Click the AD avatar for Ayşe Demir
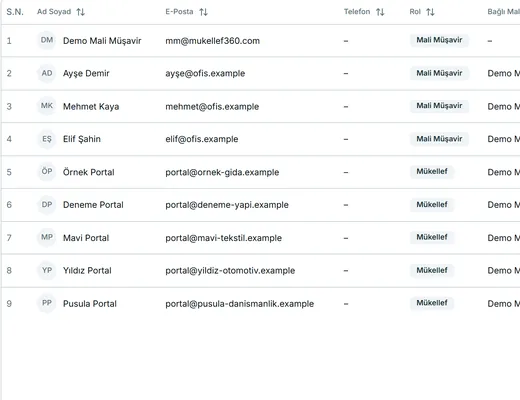This screenshot has width=520, height=400. click(47, 73)
